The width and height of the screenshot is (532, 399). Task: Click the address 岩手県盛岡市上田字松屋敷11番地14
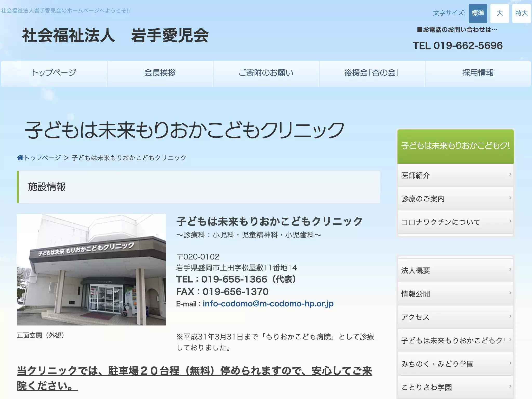237,268
